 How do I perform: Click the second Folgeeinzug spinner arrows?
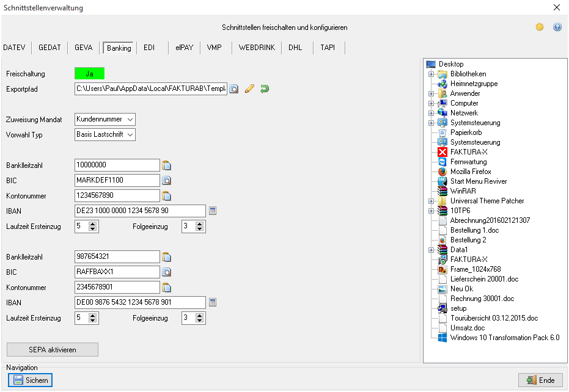[x=199, y=318]
